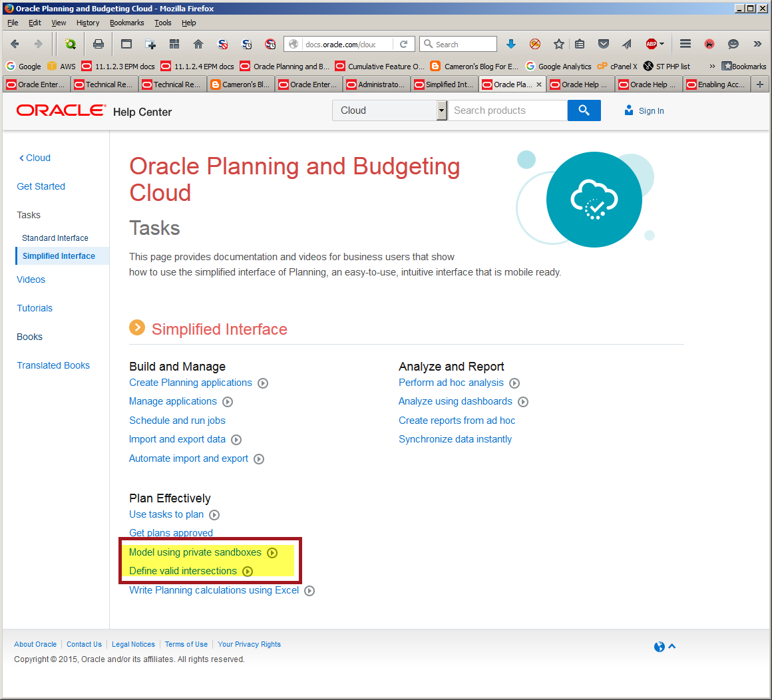
Task: Open Schedule and run jobs link
Action: (x=177, y=421)
